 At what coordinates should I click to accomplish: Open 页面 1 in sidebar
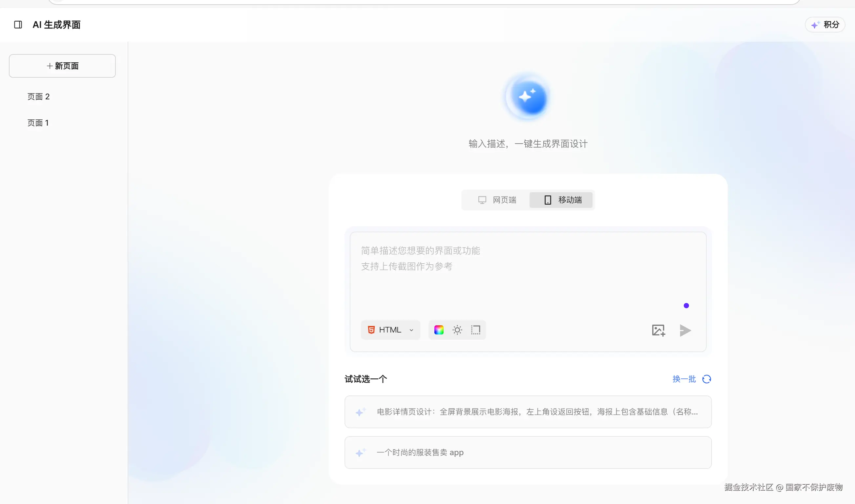[x=38, y=123]
